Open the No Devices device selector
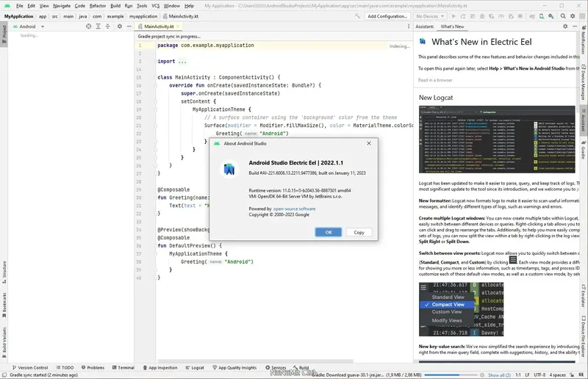 430,16
